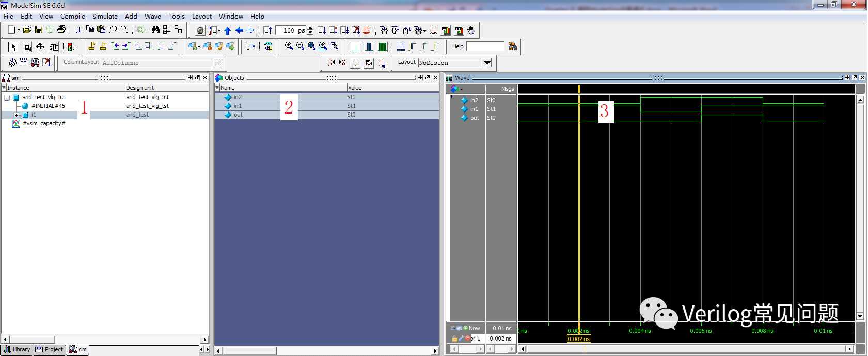Click the Run -All icon
The image size is (868, 356).
[344, 30]
